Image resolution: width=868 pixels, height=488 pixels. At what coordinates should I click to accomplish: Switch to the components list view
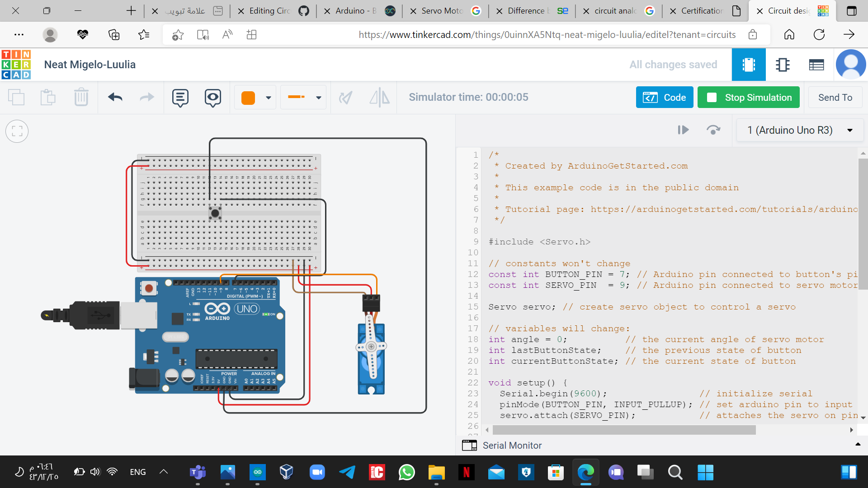(816, 65)
